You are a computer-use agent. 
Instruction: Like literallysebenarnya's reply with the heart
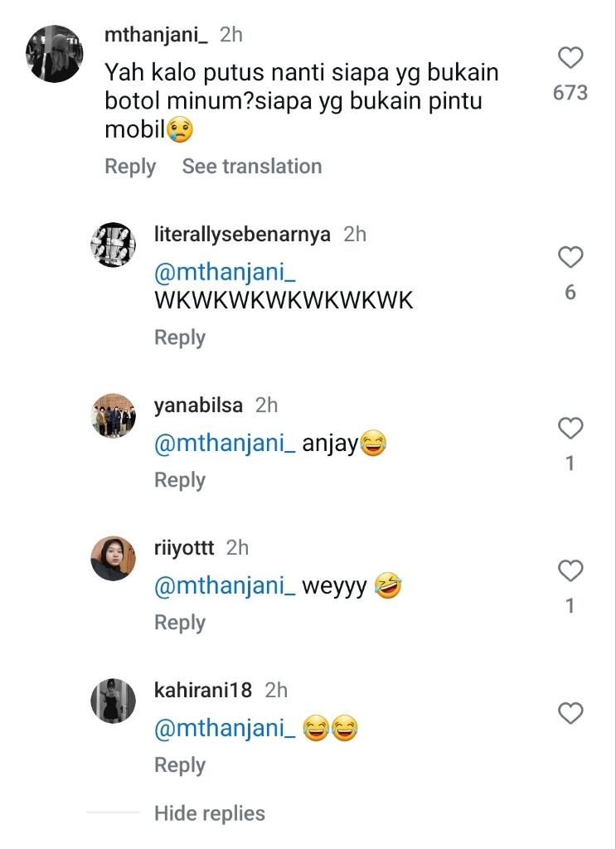(570, 258)
